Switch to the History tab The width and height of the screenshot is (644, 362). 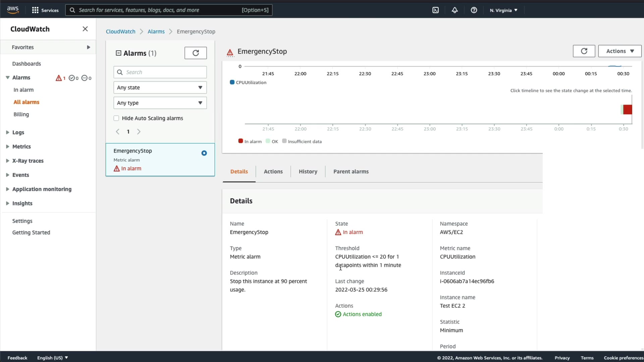tap(308, 172)
